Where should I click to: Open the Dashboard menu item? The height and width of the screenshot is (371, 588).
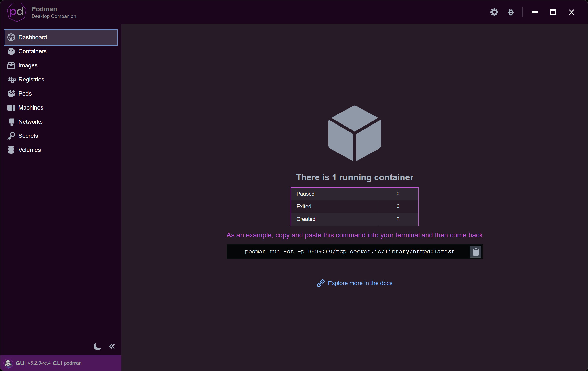(60, 37)
